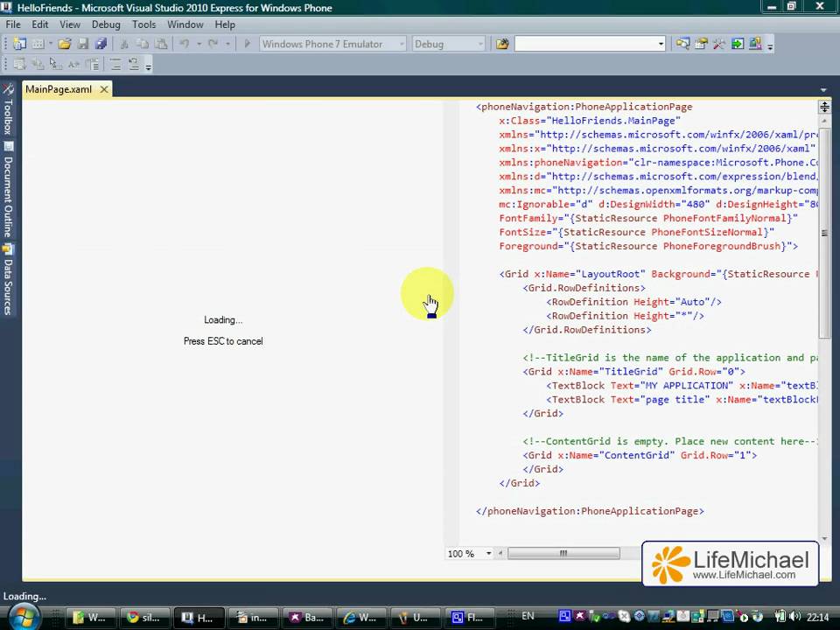Click the Comment out selected lines icon

pos(115,64)
